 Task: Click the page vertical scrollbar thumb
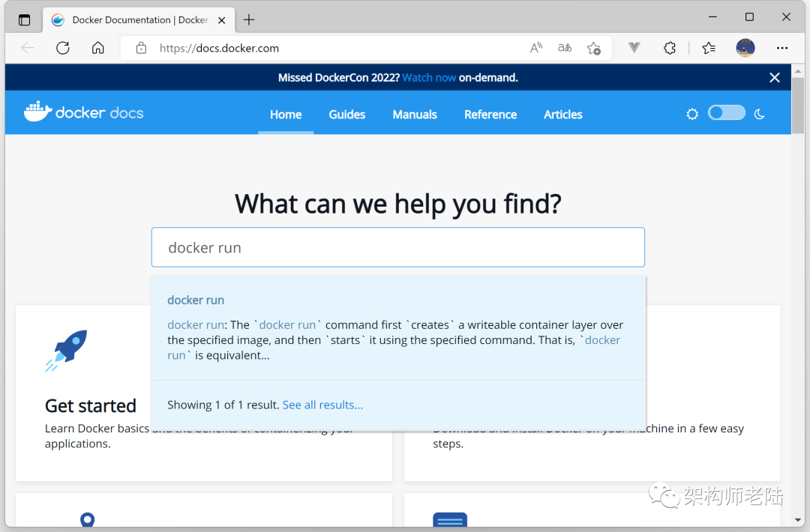(798, 105)
